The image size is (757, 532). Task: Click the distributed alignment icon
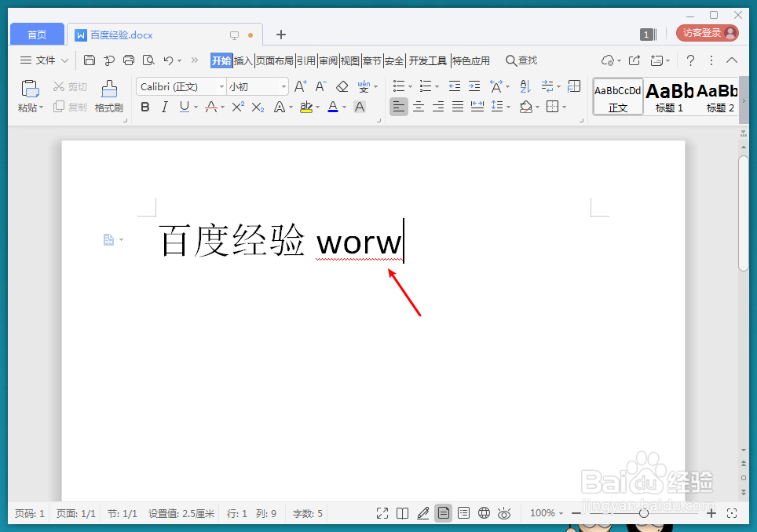[x=477, y=107]
